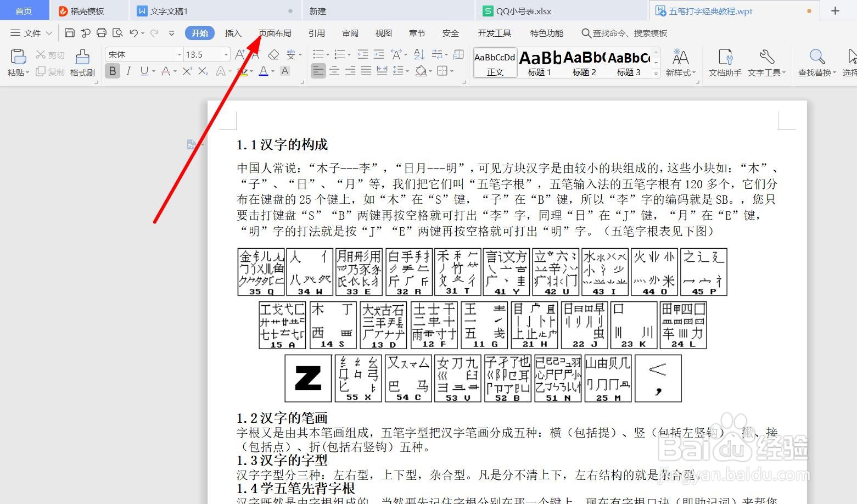
Task: Select the Format Painter tool
Action: [82, 62]
